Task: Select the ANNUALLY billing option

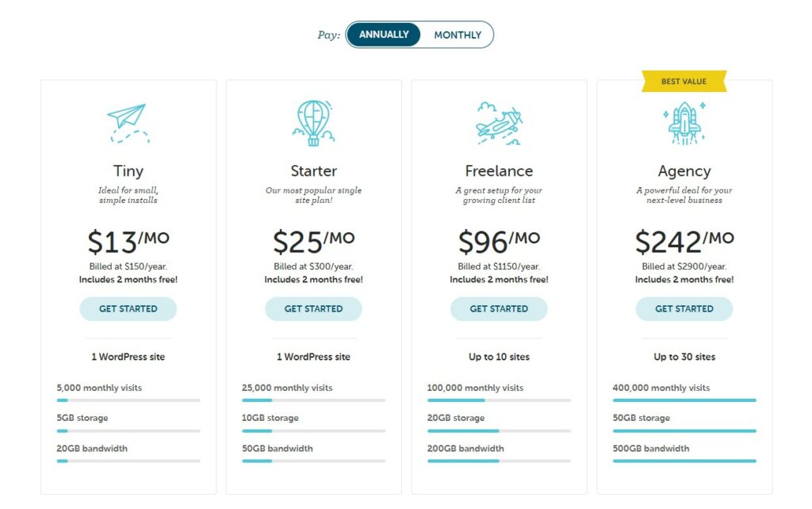Action: (x=383, y=34)
